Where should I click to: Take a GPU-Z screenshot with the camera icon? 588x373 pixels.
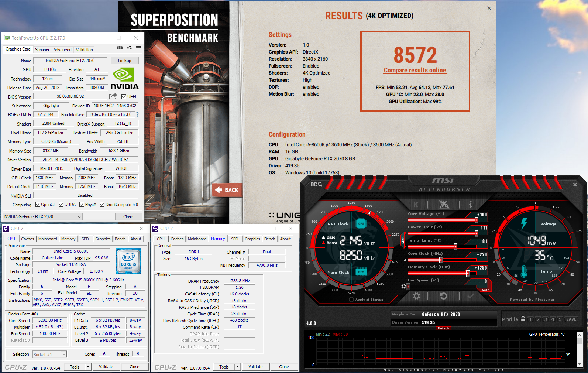[120, 48]
